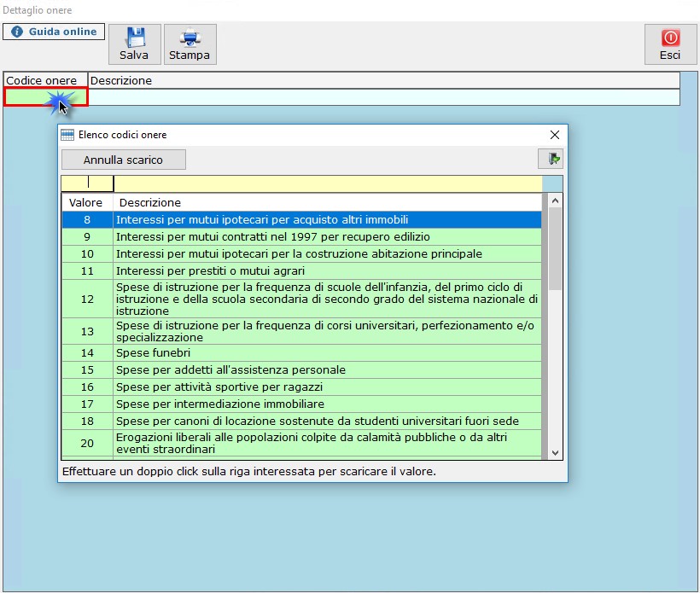The height and width of the screenshot is (593, 700).
Task: Select row 8 Interessi per mutui ipotecari
Action: pos(328,220)
